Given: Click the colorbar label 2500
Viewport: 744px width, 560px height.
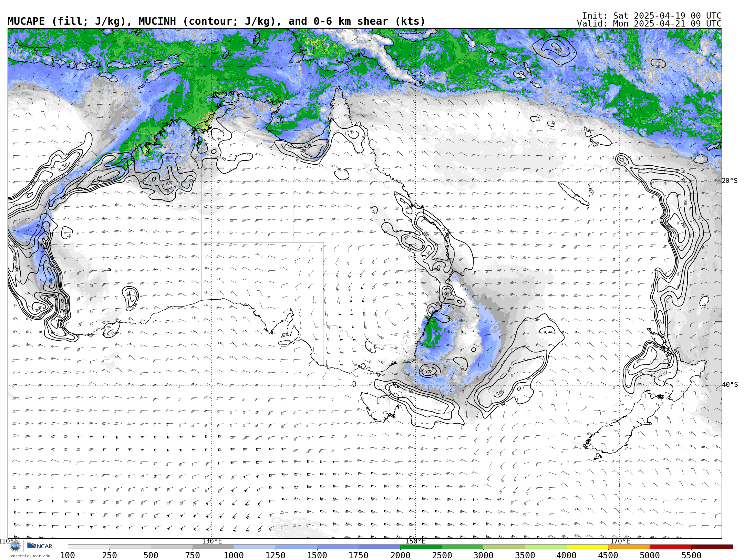Looking at the screenshot, I should (x=442, y=555).
